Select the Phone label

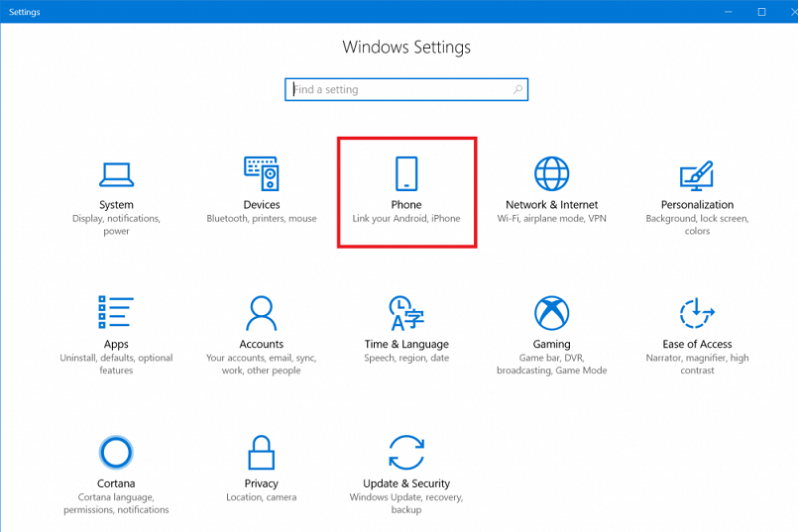(x=406, y=204)
